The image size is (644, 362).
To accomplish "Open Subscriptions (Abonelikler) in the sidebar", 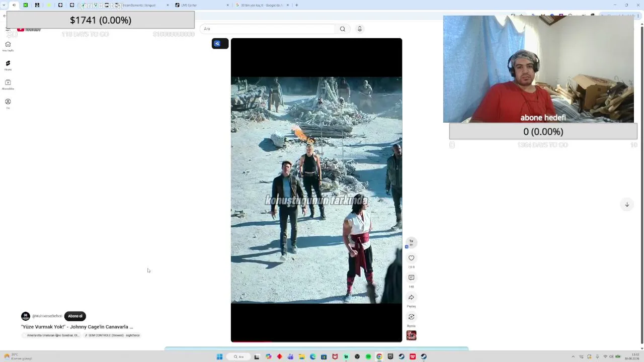I will tap(8, 84).
